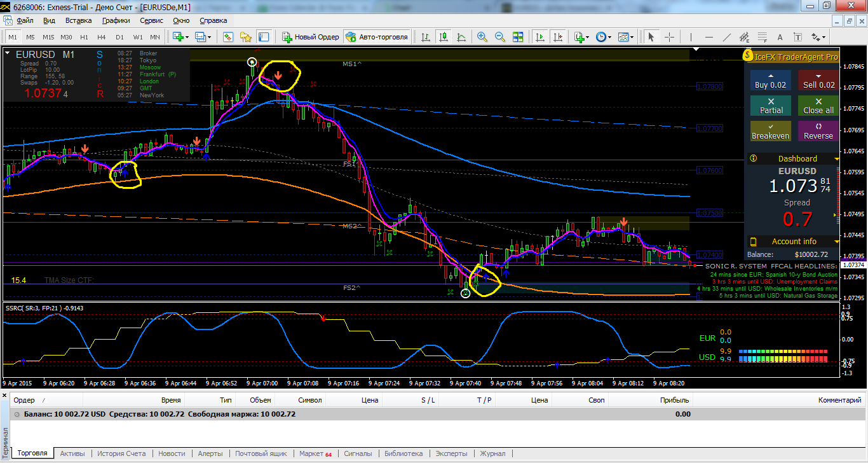Click the Buy 0.02 button
The height and width of the screenshot is (463, 868).
click(x=770, y=80)
